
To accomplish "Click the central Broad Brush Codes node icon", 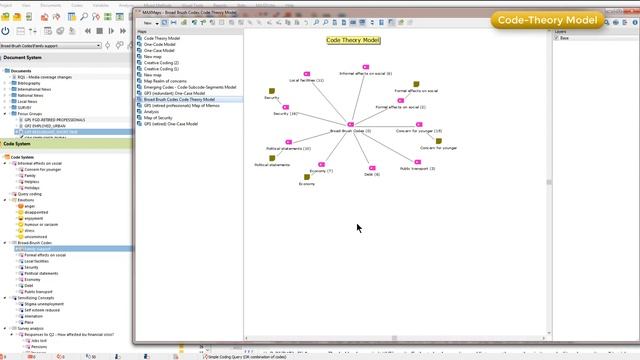I will pyautogui.click(x=351, y=124).
